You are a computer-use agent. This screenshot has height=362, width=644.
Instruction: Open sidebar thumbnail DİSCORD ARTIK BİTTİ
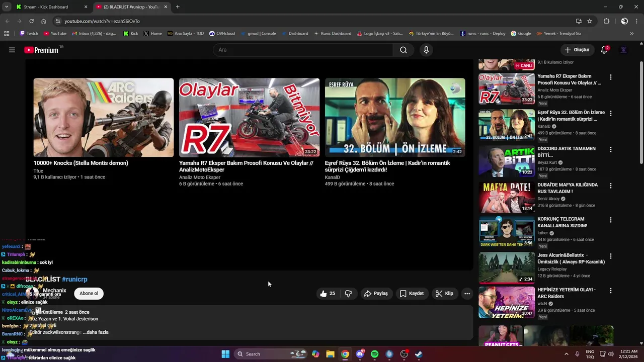coord(507,161)
